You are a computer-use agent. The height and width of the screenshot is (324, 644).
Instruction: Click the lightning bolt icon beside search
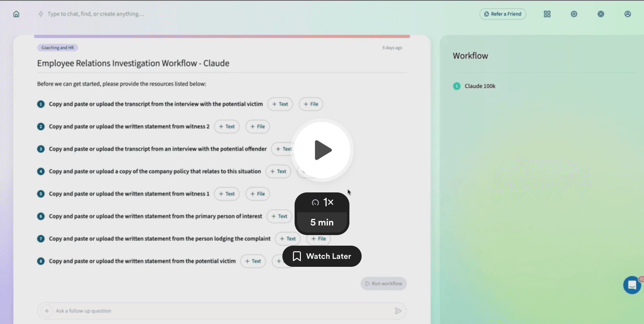pos(41,14)
